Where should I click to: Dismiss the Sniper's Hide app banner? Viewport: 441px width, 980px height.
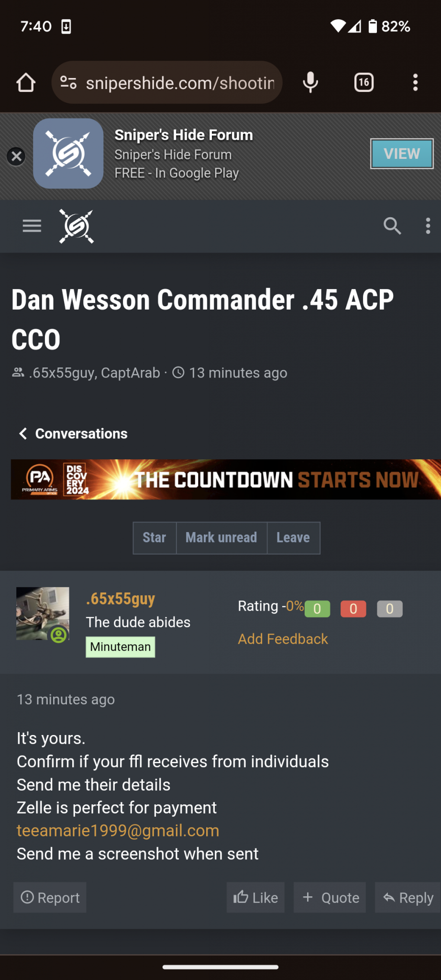[x=16, y=156]
